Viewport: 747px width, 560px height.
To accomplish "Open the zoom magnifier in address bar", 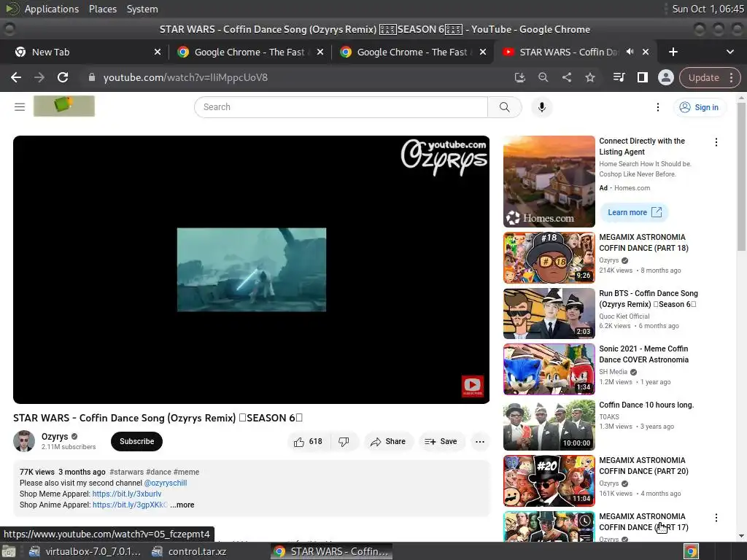I will pos(543,77).
